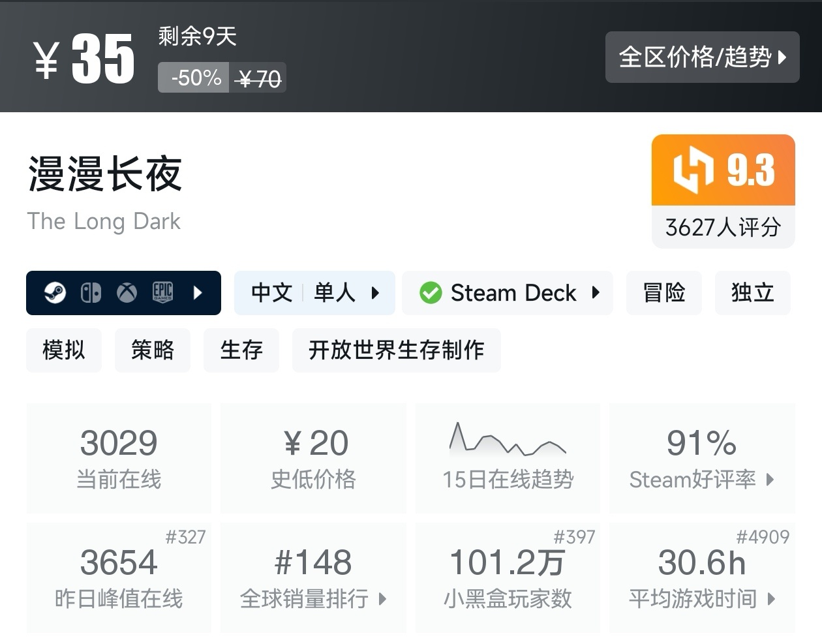Select the 模拟 category tag

click(64, 350)
